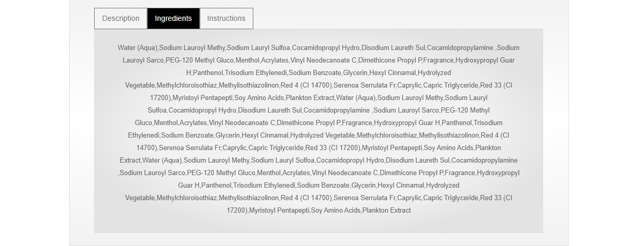
Task: Click 'Cocamidopropylamine' in the first text line
Action: [x=460, y=48]
